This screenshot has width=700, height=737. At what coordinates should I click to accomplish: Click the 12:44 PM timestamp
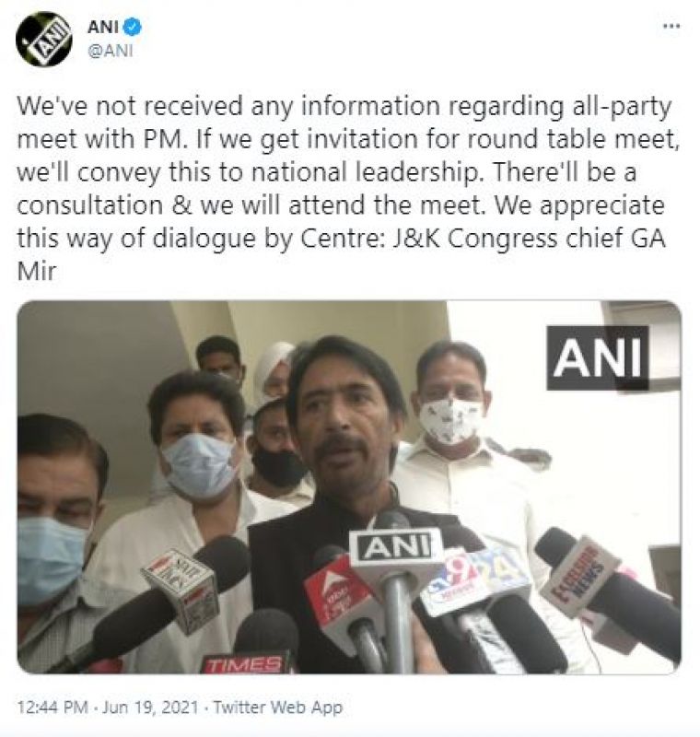(x=52, y=707)
